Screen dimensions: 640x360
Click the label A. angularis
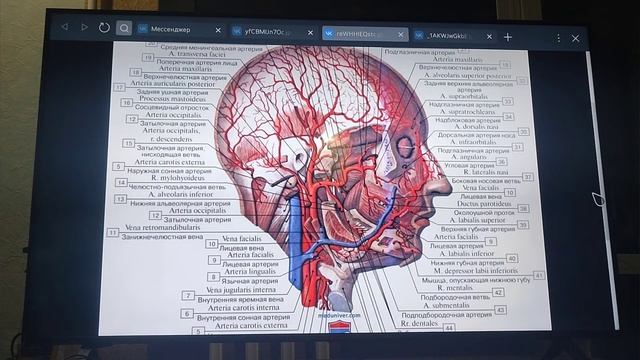pos(469,157)
